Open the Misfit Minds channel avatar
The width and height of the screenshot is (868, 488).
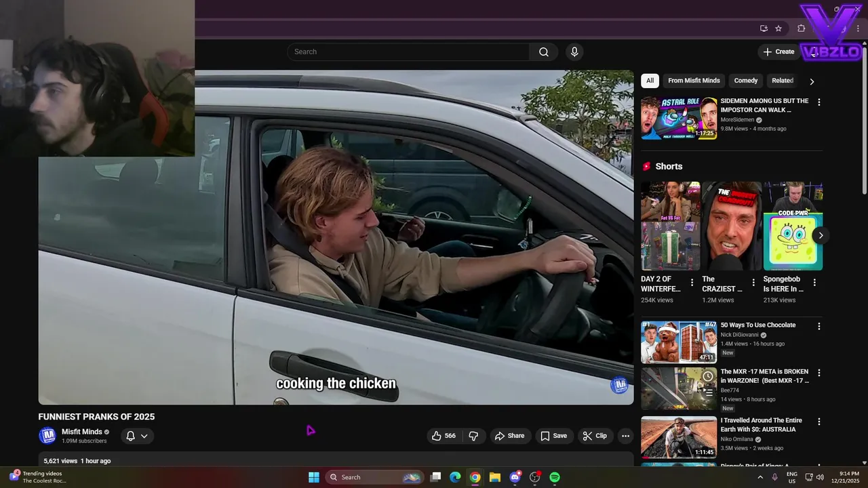click(47, 436)
